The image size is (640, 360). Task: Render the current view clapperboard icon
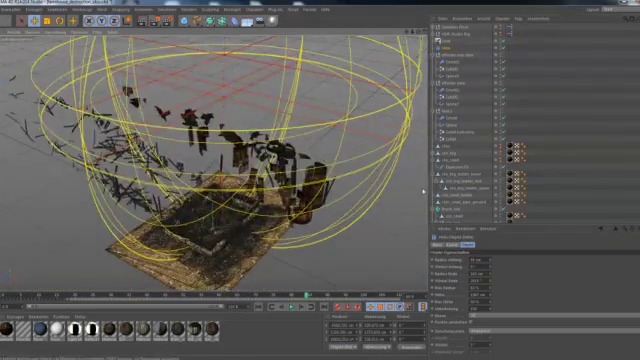click(x=142, y=21)
